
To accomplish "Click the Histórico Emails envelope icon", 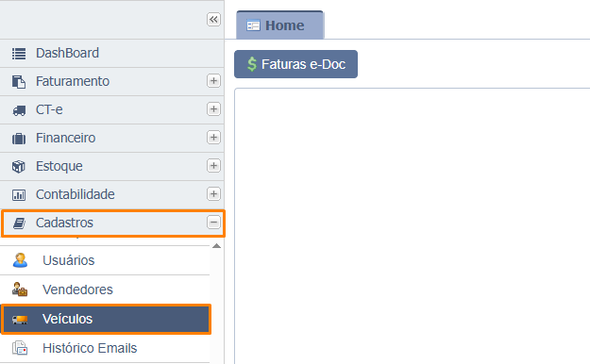I will 20,348.
